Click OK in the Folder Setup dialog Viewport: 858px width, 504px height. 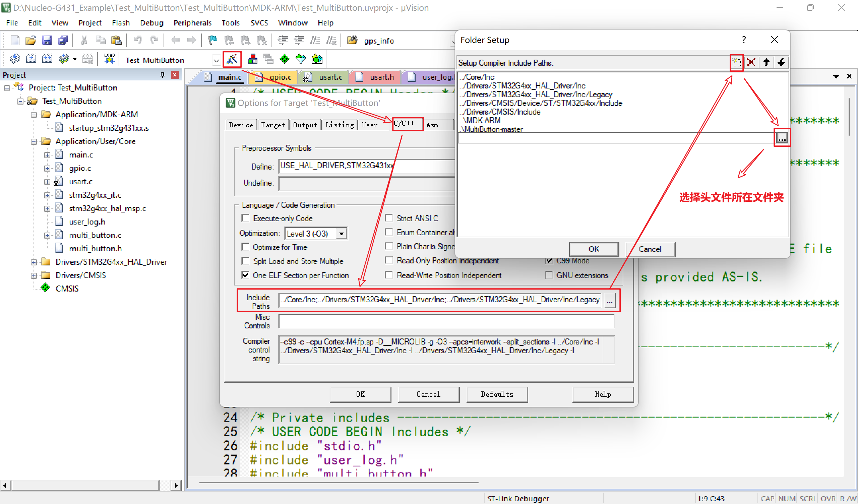[x=594, y=249]
